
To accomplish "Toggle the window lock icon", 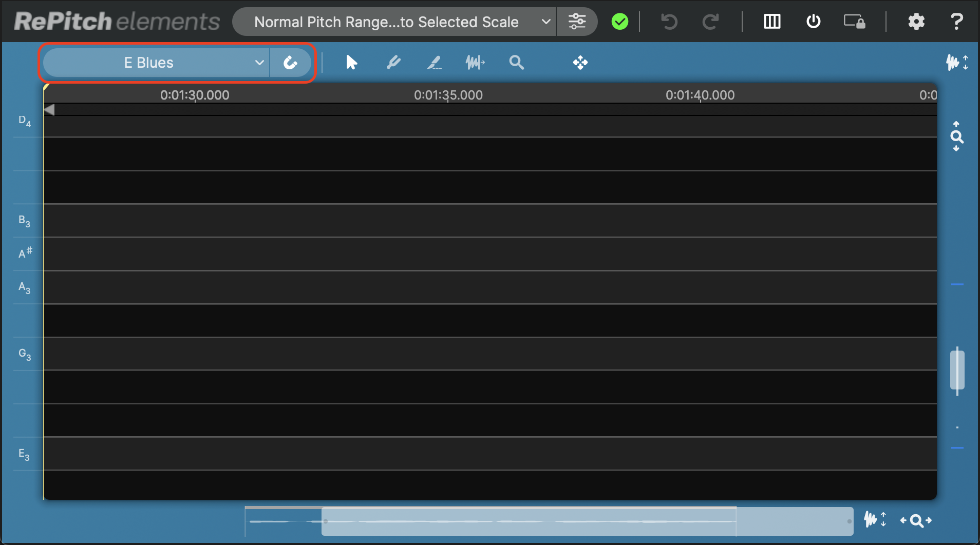I will pyautogui.click(x=855, y=22).
